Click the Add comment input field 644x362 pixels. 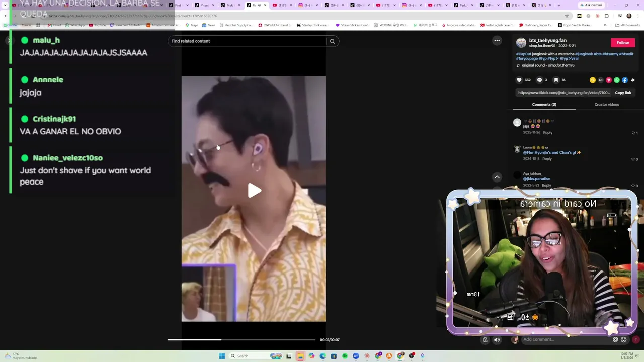pos(566,340)
